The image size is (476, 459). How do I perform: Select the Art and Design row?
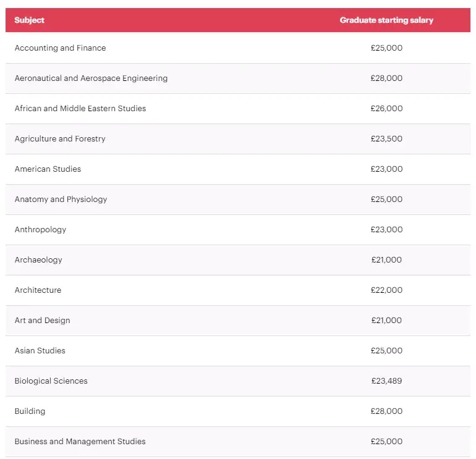(238, 321)
